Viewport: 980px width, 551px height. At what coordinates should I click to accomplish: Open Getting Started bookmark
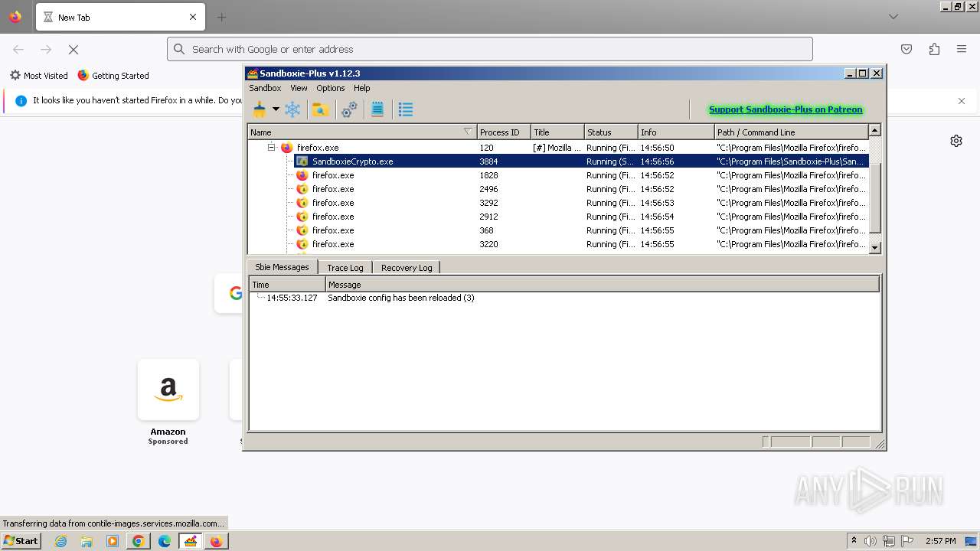[113, 76]
